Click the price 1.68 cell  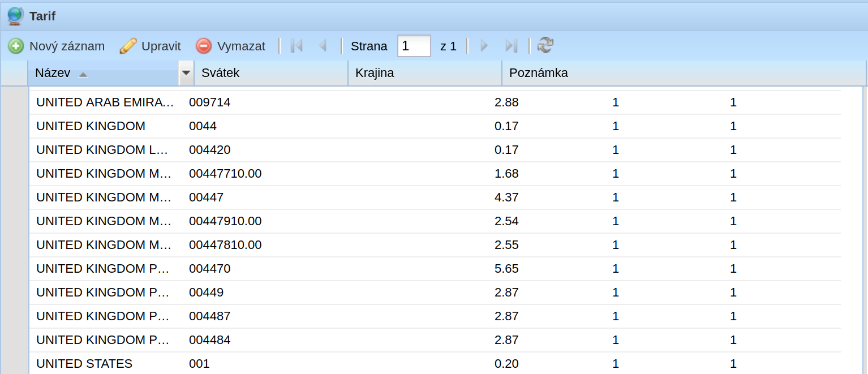[506, 174]
